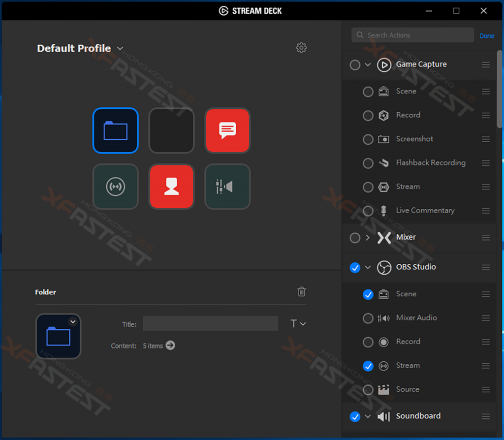Viewport: 504px width, 440px height.
Task: Collapse the Soundboard group chevron
Action: pyautogui.click(x=368, y=416)
